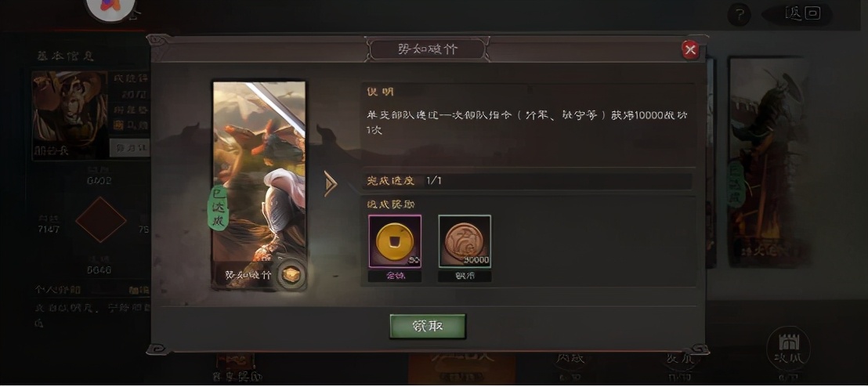Click the orange diamond stat chart

[x=101, y=220]
